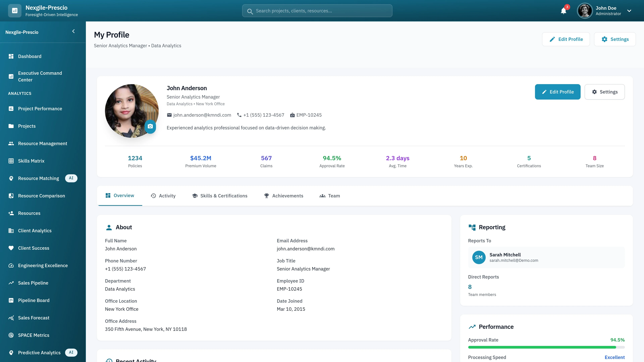This screenshot has width=644, height=362.
Task: Open the Skills Matrix
Action: click(31, 161)
